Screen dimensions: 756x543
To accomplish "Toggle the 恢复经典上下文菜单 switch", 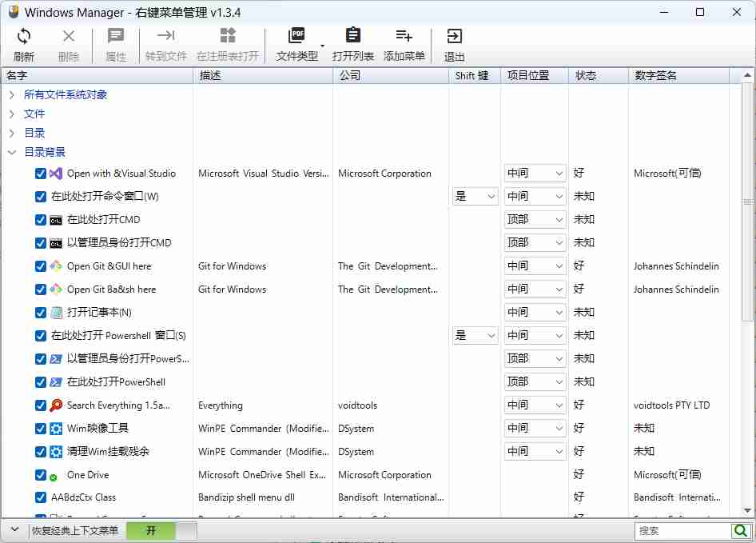I will click(x=161, y=530).
